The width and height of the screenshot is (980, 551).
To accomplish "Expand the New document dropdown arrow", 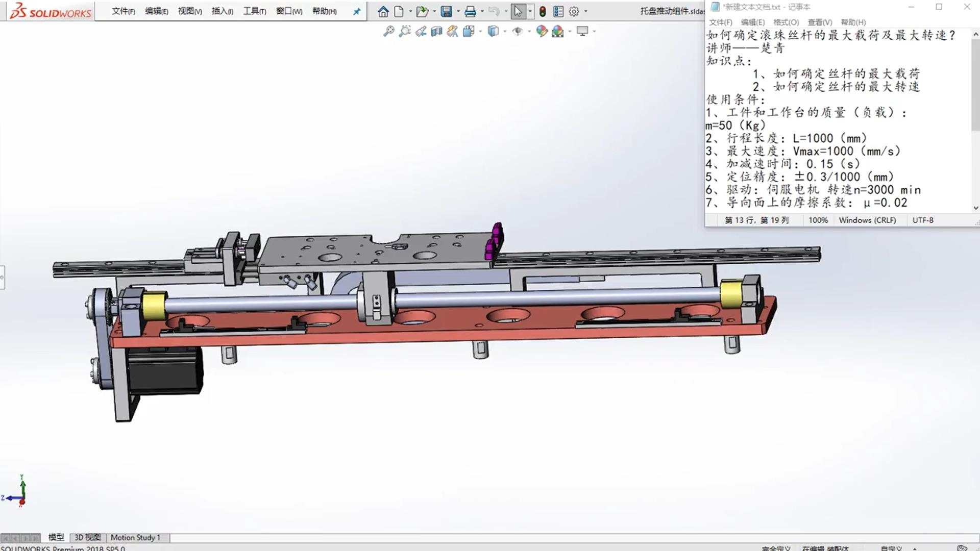I will click(410, 11).
